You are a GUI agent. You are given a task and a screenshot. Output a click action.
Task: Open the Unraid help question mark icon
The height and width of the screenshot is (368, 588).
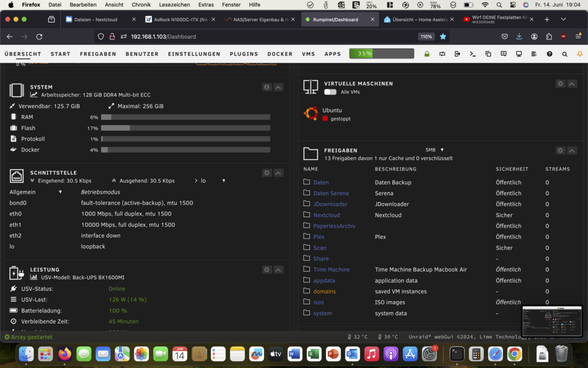549,54
